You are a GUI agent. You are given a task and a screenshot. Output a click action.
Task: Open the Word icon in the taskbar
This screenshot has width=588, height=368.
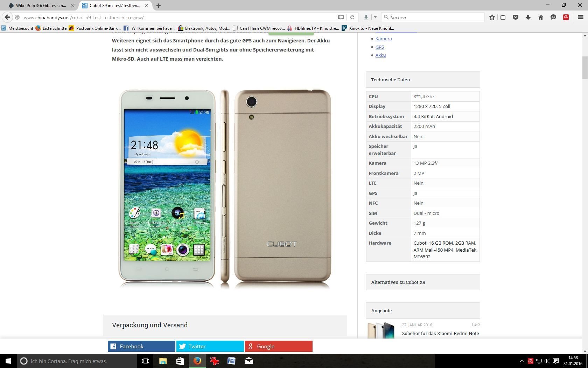(231, 361)
